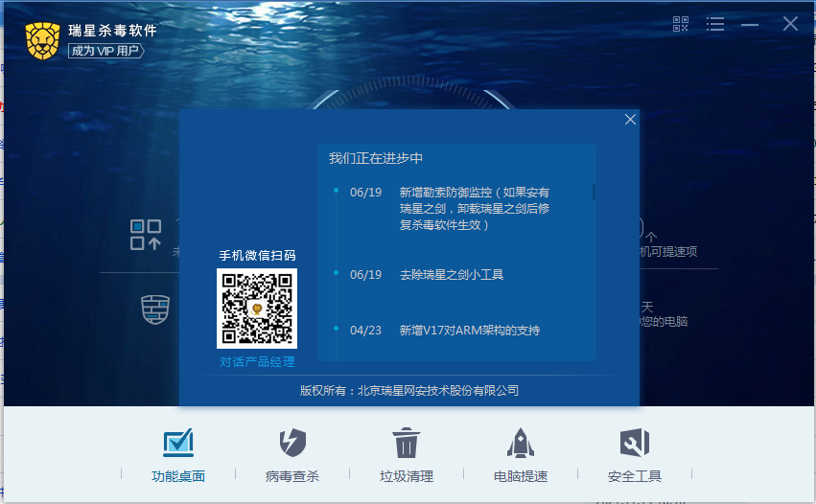Switch to the 功能桌面 tab label

click(178, 476)
